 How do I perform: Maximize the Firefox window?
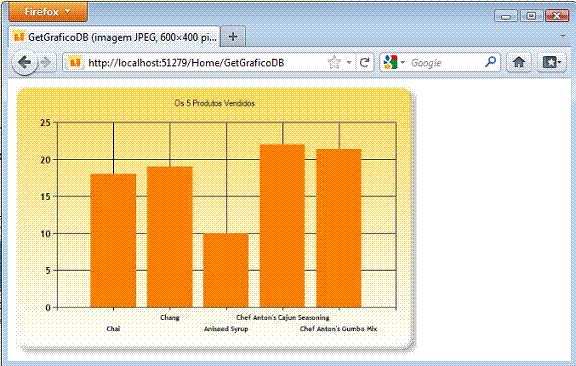(x=531, y=16)
